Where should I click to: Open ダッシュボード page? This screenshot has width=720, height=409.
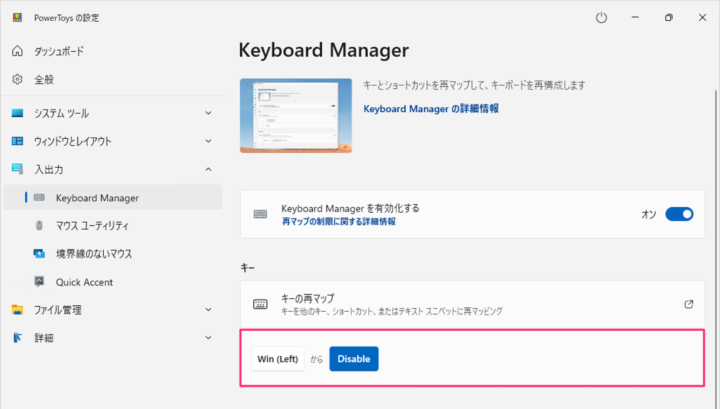[x=112, y=51]
